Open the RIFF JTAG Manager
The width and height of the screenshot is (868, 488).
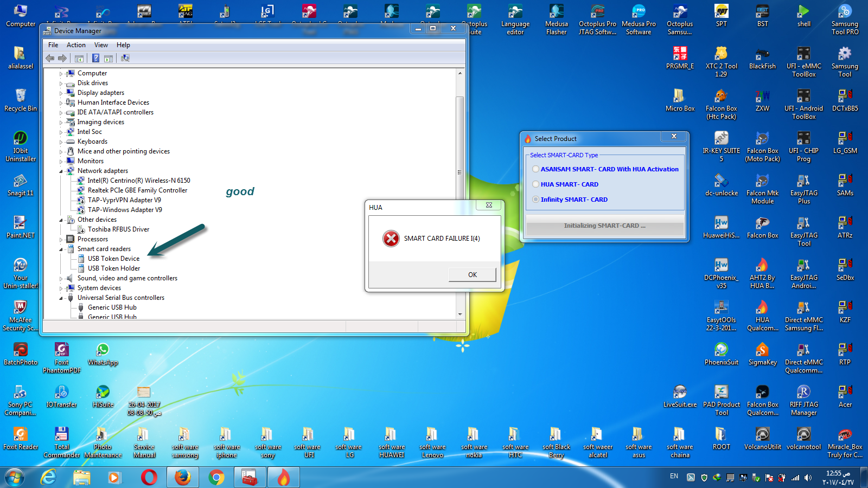[804, 393]
